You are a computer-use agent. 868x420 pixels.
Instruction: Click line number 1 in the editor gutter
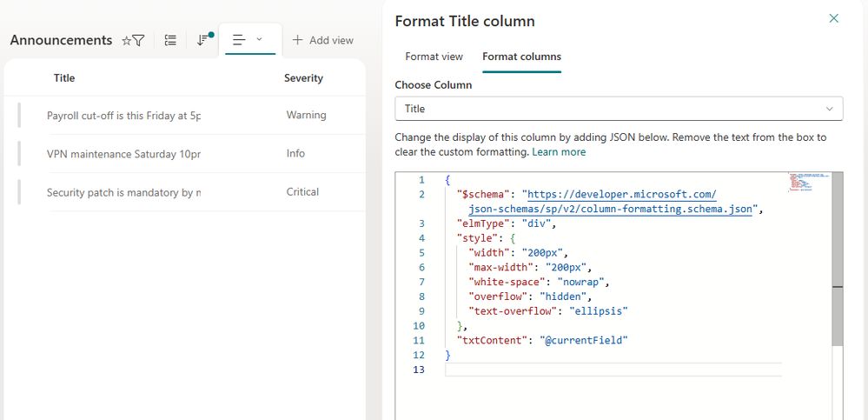421,180
